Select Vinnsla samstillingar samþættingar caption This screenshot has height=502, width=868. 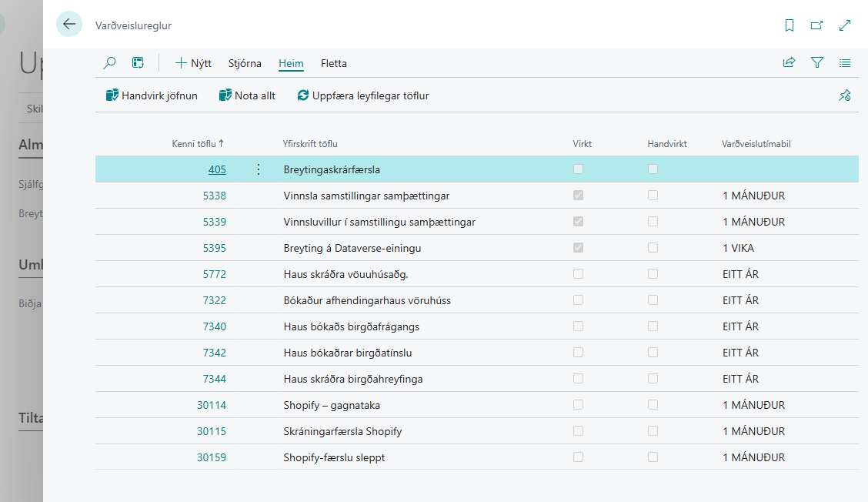[366, 196]
